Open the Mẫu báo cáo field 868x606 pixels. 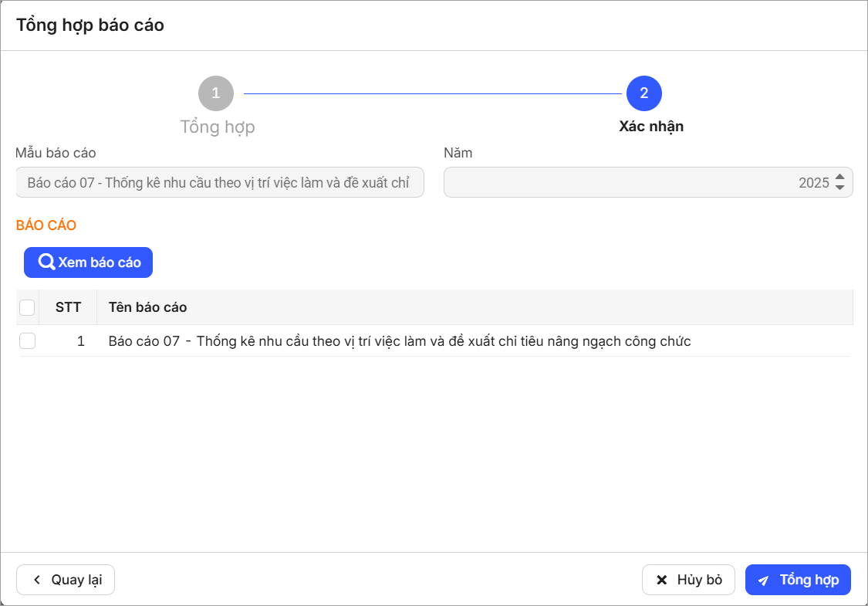(219, 183)
